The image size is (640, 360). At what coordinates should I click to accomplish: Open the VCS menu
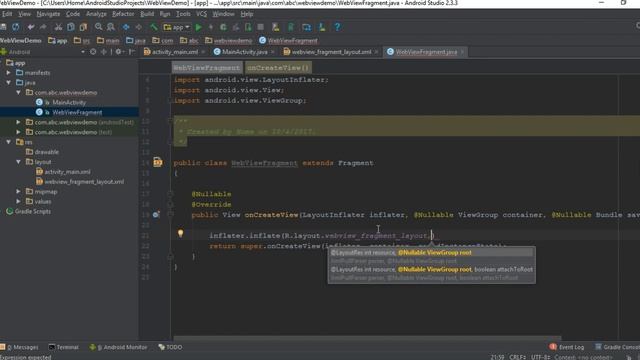(x=201, y=14)
